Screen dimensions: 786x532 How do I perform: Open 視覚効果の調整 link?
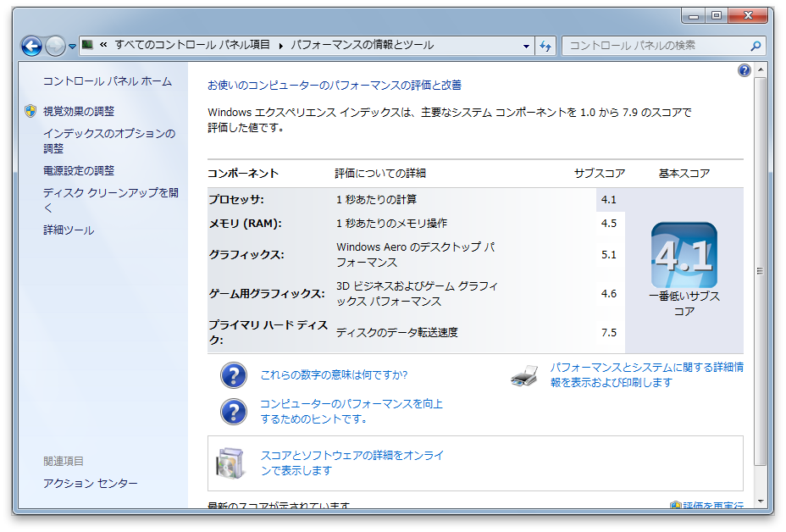coord(79,111)
